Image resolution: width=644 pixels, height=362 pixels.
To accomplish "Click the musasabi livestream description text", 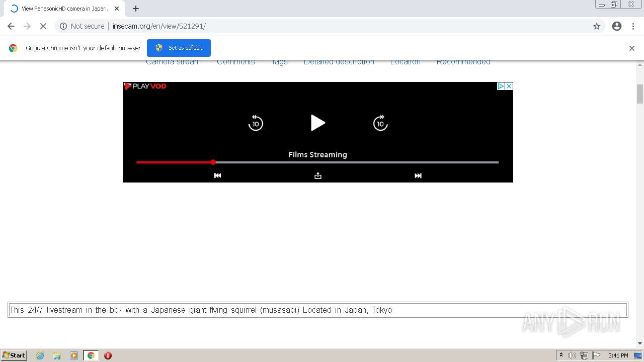I will point(201,310).
